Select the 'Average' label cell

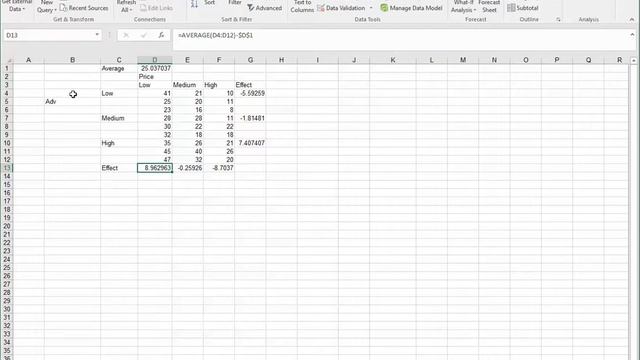119,68
